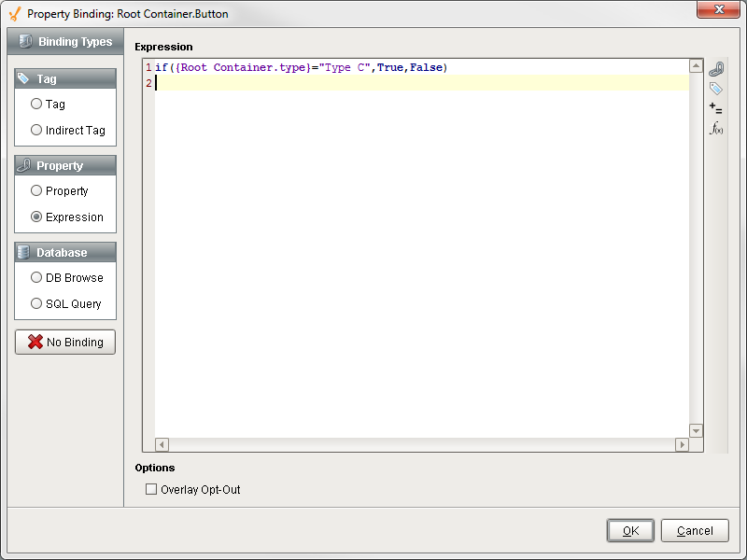747x560 pixels.
Task: Select the SQL Query binding option
Action: click(x=35, y=303)
